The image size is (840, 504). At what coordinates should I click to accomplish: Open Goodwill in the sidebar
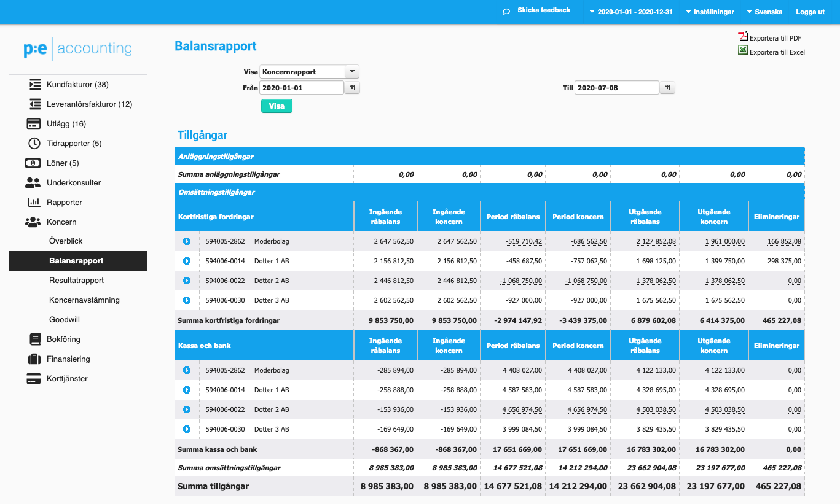(x=65, y=320)
